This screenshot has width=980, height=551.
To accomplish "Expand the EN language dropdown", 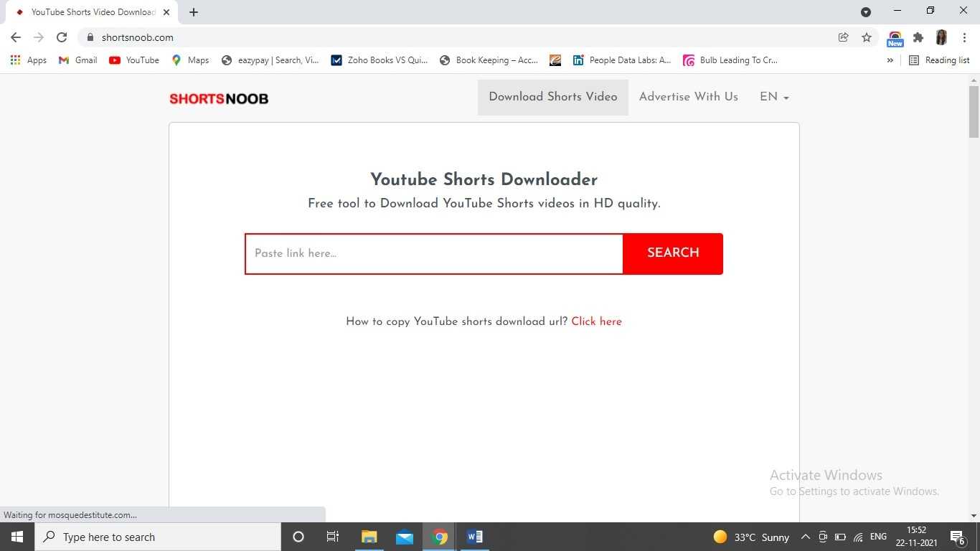I will pyautogui.click(x=774, y=97).
